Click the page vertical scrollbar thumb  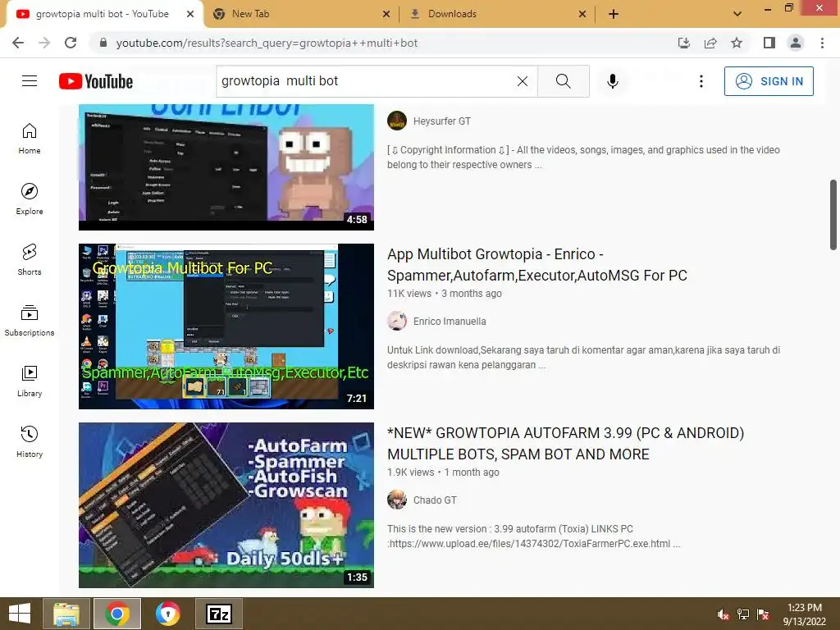(x=833, y=215)
